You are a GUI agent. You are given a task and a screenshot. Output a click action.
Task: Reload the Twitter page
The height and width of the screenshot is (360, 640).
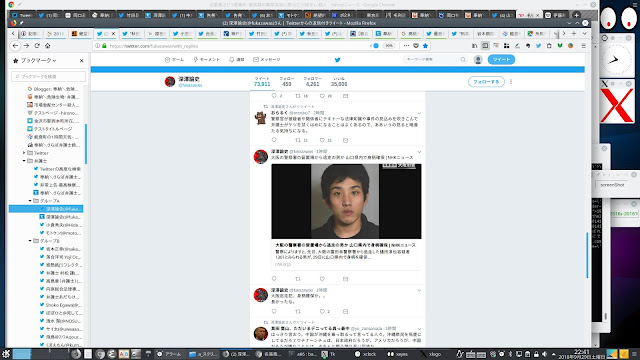click(37, 46)
